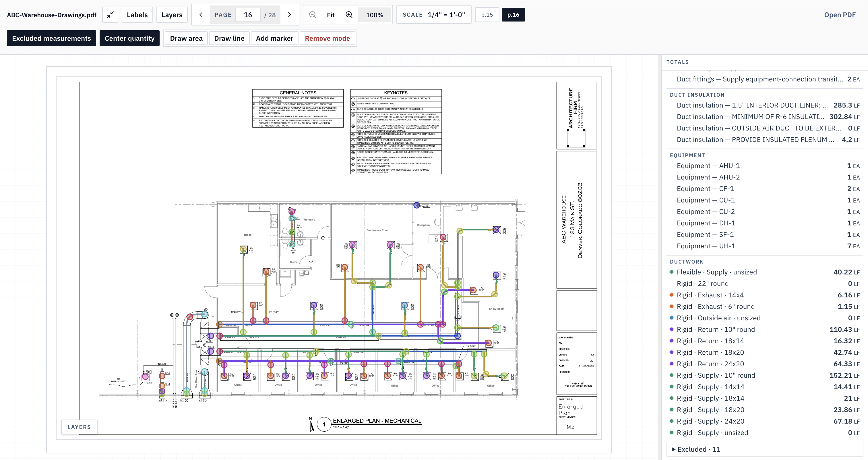868x460 pixels.
Task: Select Supply equipment-connection transit... fittings row
Action: pyautogui.click(x=765, y=79)
